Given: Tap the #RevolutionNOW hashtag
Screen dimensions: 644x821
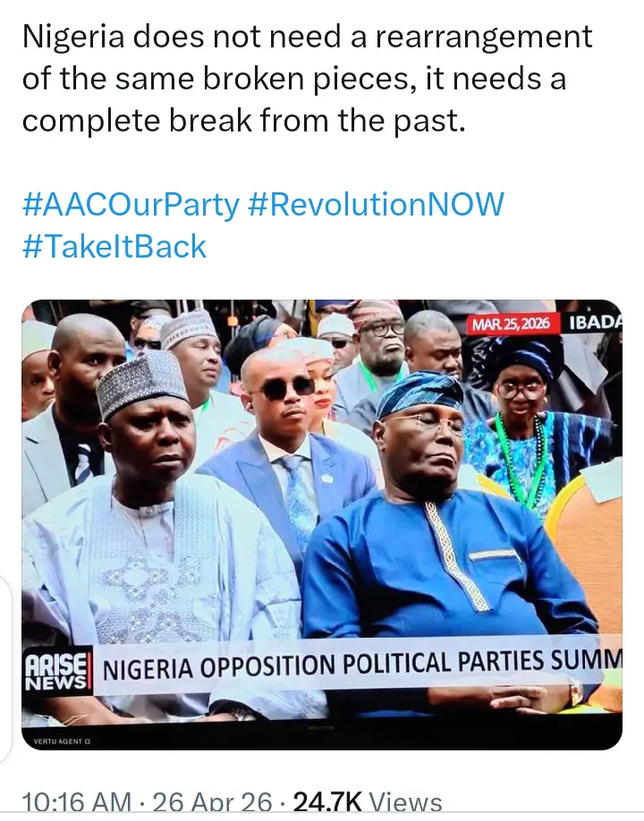Looking at the screenshot, I should (x=376, y=206).
